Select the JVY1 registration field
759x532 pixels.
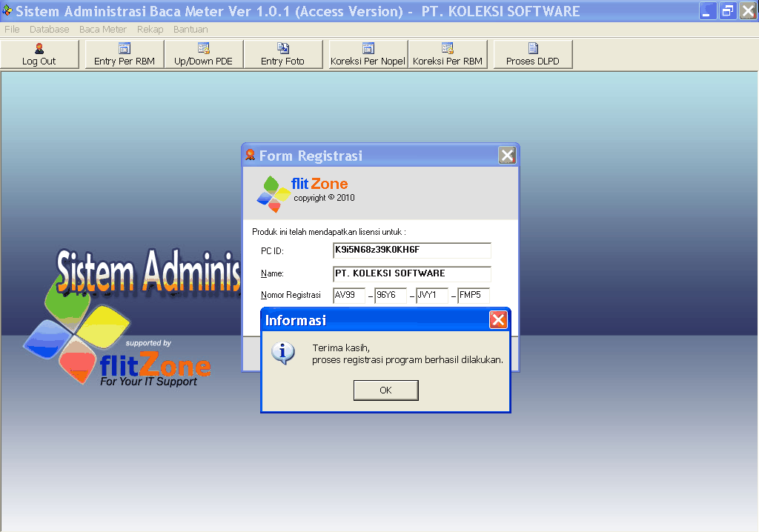(x=432, y=296)
